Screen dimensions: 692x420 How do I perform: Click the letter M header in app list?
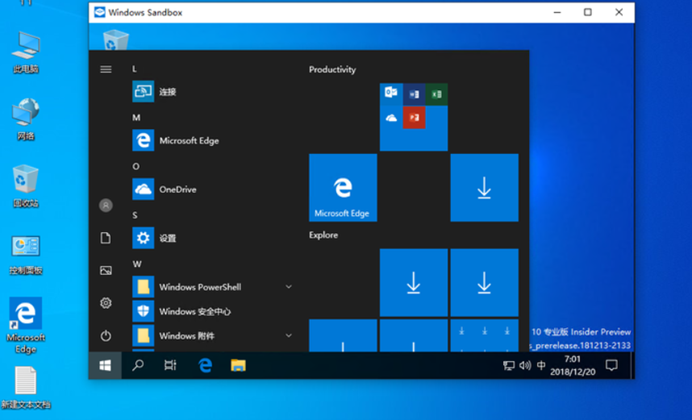pyautogui.click(x=136, y=117)
